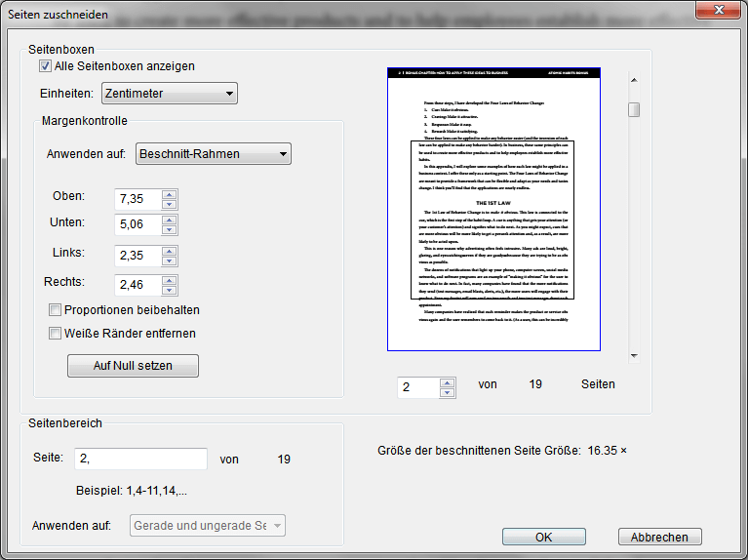Increase the Oben margin value
Viewport: 748px width, 560px height.
tap(170, 194)
